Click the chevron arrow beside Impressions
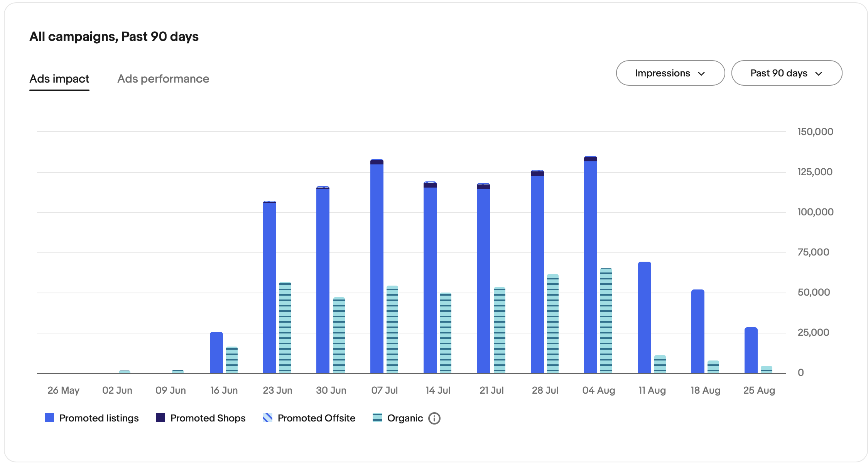The height and width of the screenshot is (467, 868). coord(702,74)
